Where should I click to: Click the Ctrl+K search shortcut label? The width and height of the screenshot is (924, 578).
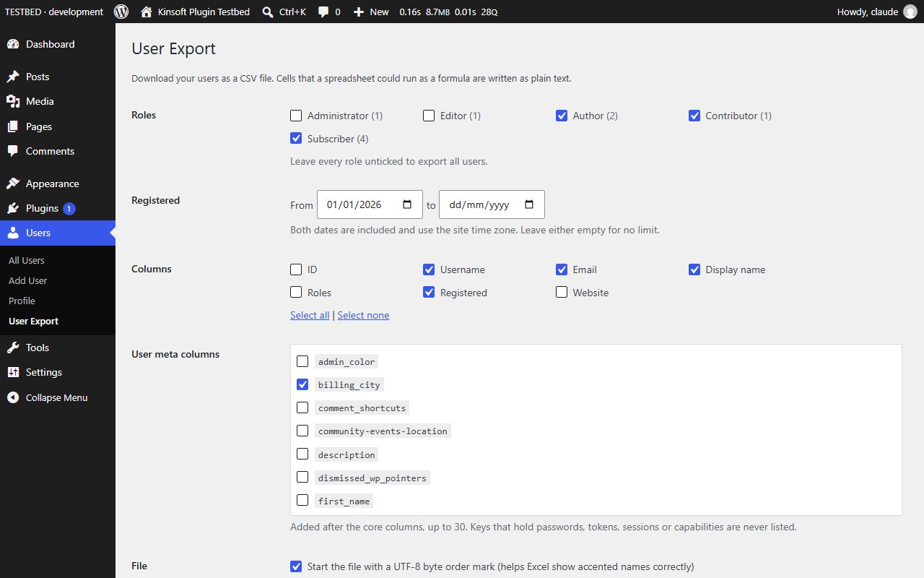tap(292, 12)
